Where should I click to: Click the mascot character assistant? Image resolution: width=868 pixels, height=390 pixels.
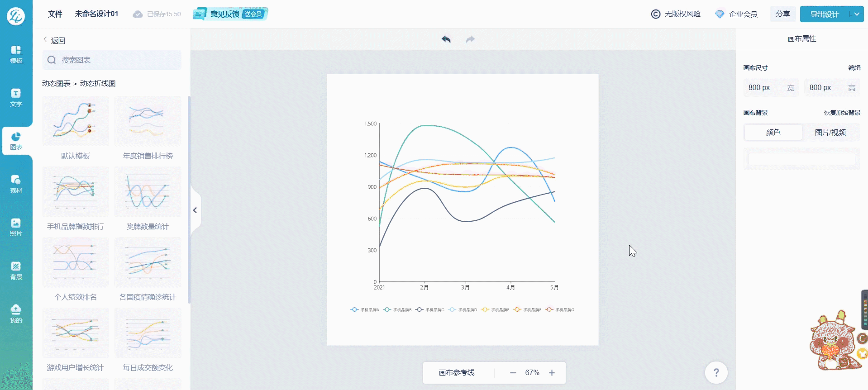pos(835,342)
